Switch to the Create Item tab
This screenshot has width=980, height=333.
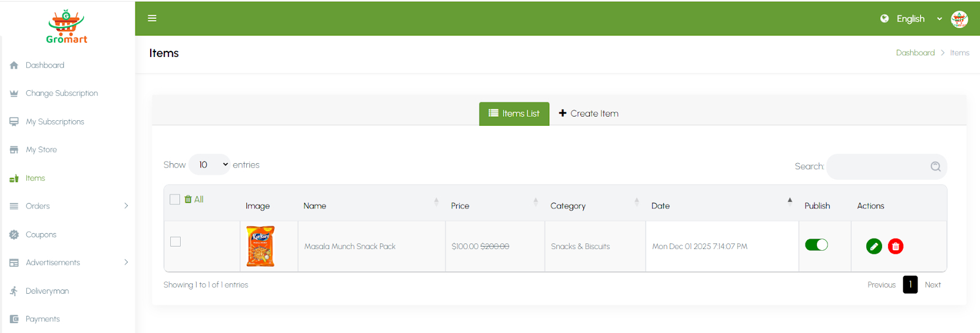click(589, 113)
